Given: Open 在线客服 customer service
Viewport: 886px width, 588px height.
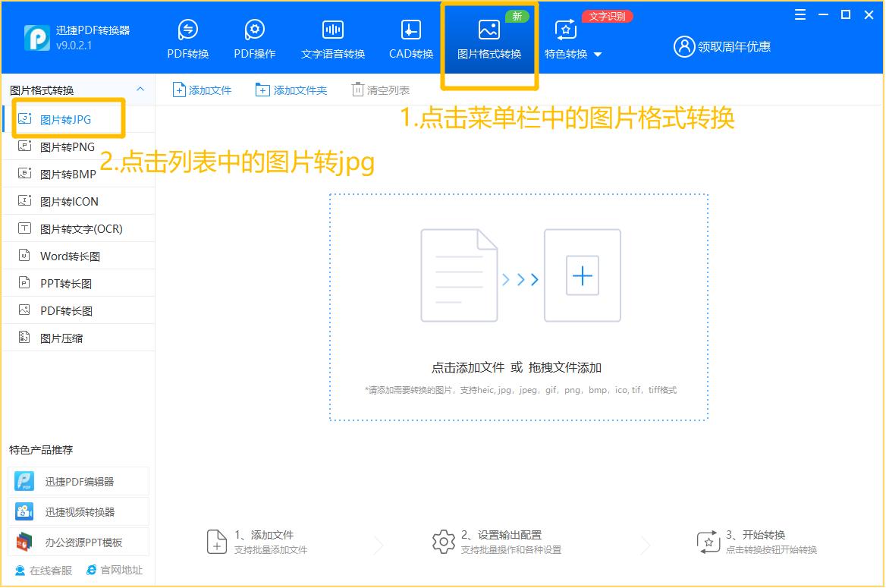Looking at the screenshot, I should click(42, 570).
